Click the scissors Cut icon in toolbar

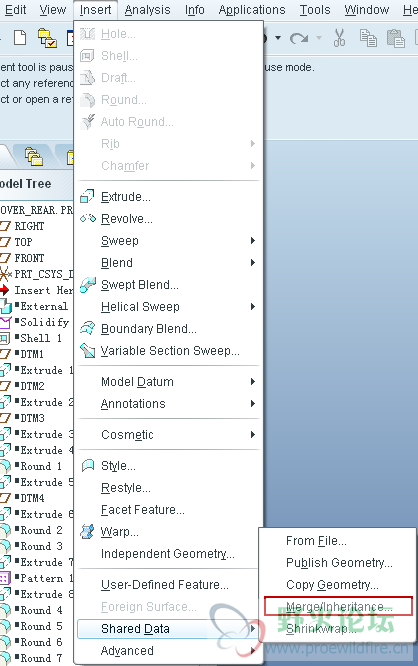click(339, 38)
